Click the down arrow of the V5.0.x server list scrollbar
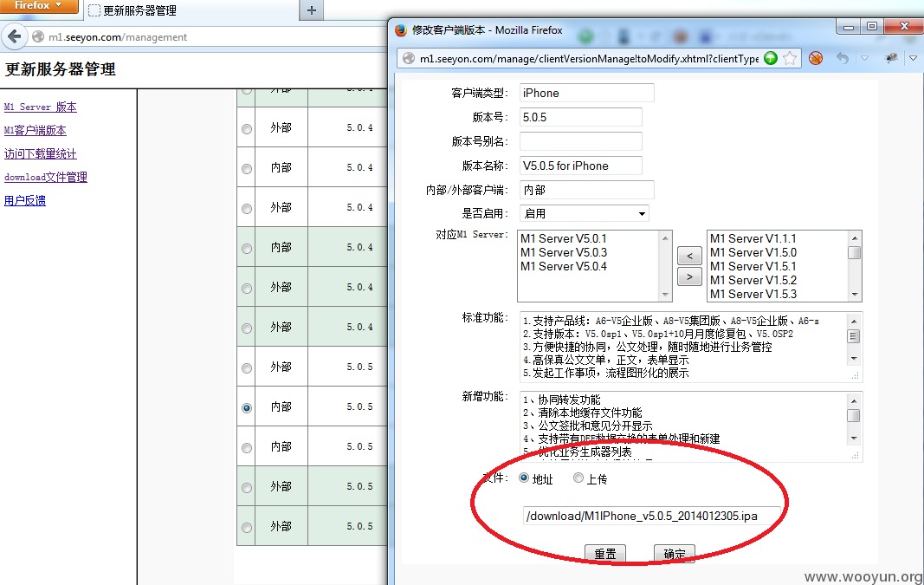This screenshot has width=924, height=585. pos(665,295)
